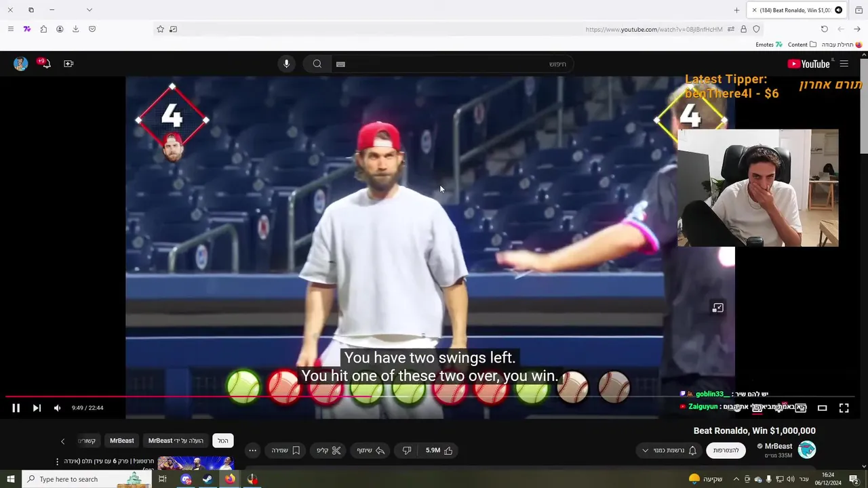The image size is (868, 488).
Task: Seek on the red video progress bar
Action: (x=429, y=396)
